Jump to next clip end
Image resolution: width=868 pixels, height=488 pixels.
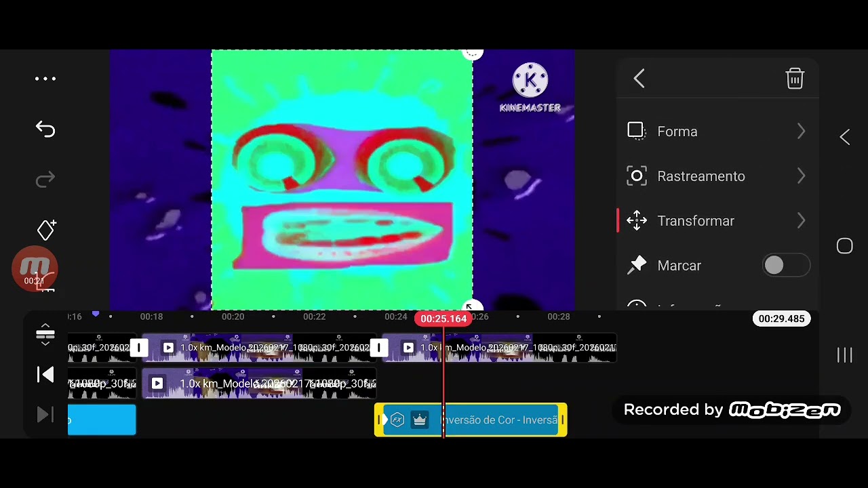[45, 414]
